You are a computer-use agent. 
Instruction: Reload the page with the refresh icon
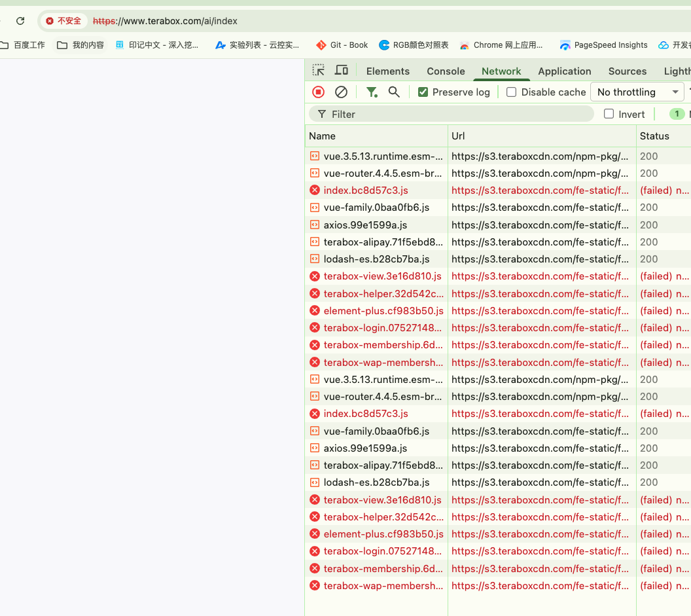click(20, 21)
